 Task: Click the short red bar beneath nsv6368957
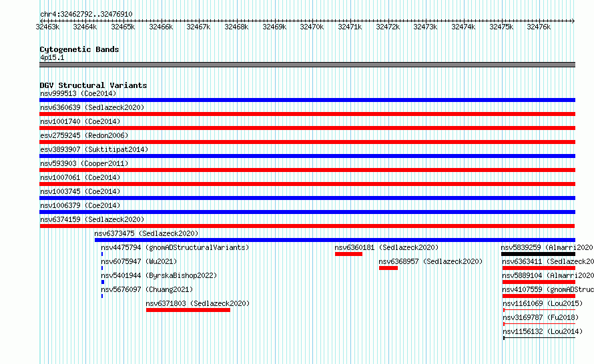pyautogui.click(x=388, y=268)
